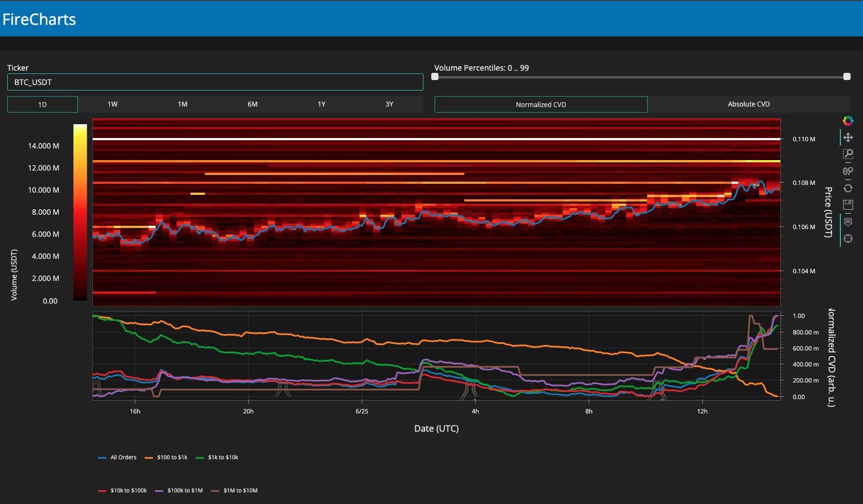Viewport: 863px width, 504px height.
Task: Enable the Wheel Zoom tool
Action: pyautogui.click(x=848, y=171)
